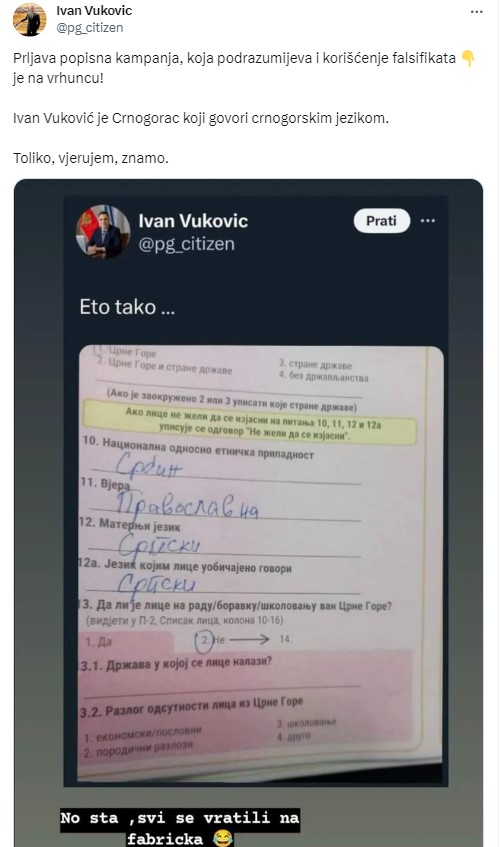
Task: Click the @pg_citizen handle inside the embedded screenshot
Action: click(x=186, y=244)
